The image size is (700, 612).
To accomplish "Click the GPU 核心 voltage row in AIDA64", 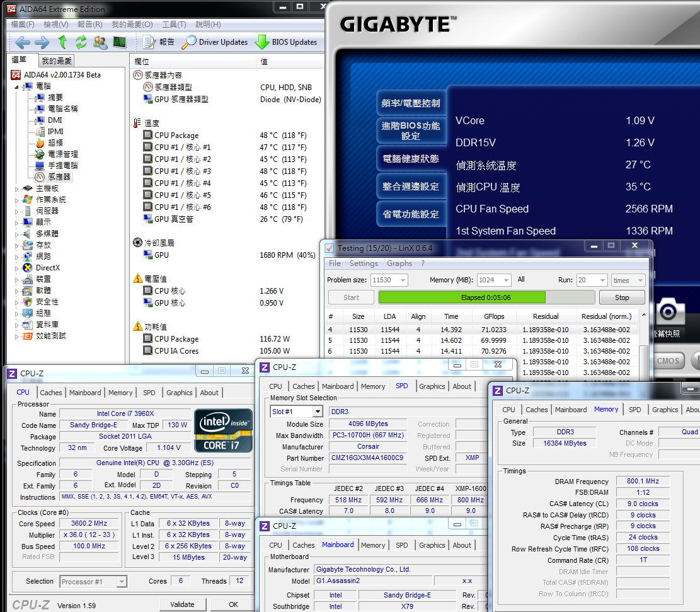I will coord(227,303).
